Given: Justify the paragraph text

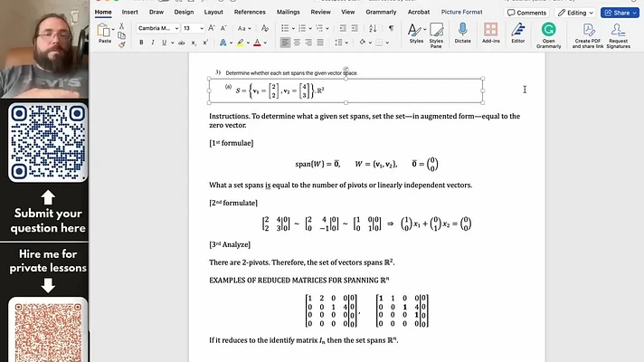Looking at the screenshot, I should 320,43.
